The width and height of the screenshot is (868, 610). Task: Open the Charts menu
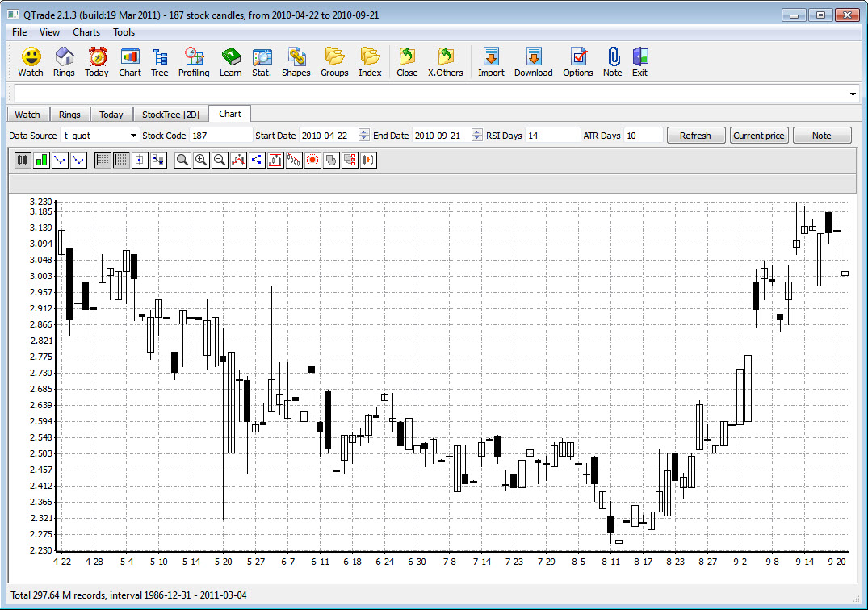86,32
